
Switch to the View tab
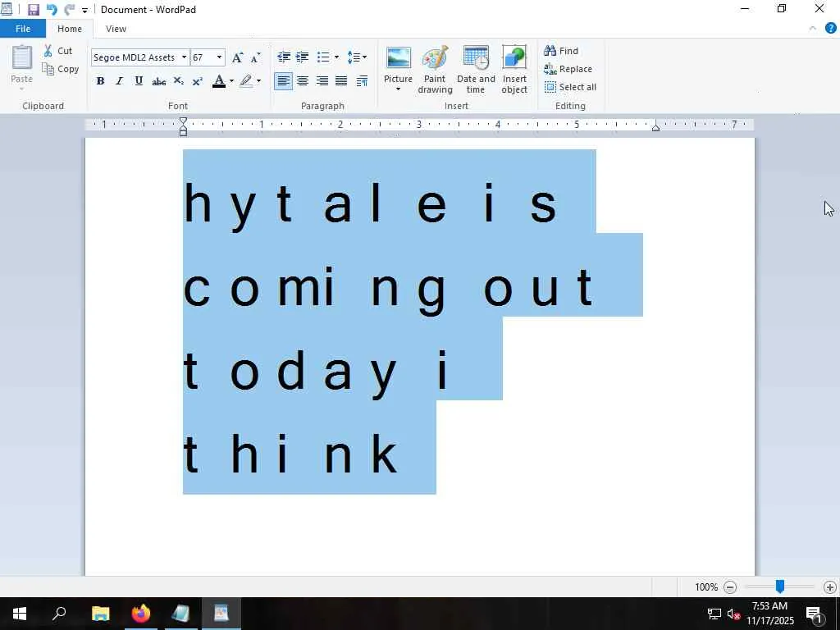(116, 29)
